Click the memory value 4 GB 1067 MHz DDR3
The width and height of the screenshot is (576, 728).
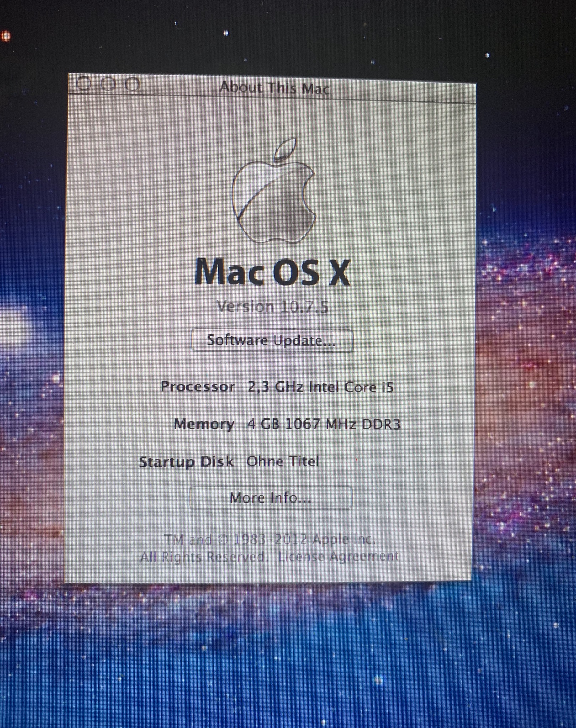coord(324,424)
